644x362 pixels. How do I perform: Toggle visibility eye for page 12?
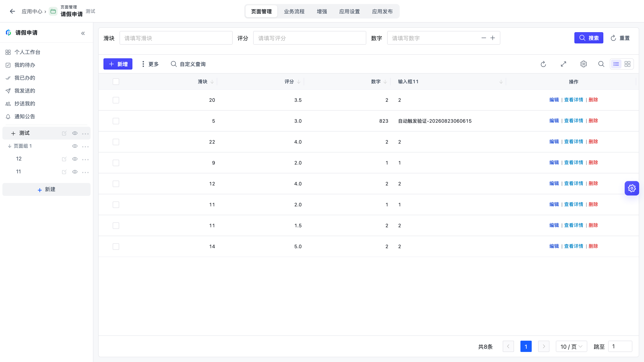75,159
